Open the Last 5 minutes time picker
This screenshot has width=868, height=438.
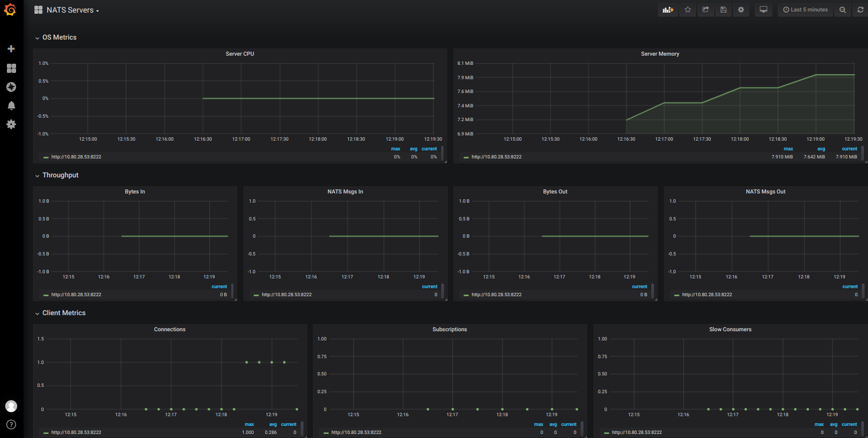coord(804,10)
